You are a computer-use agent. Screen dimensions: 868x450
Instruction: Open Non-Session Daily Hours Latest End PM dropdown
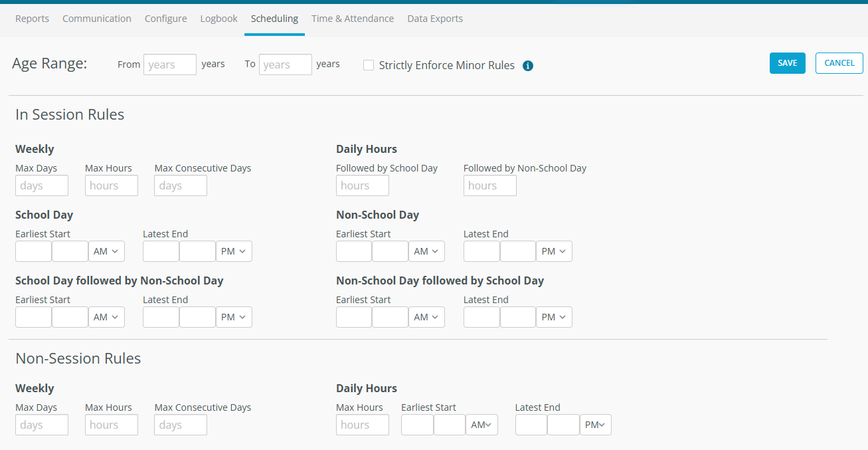[x=596, y=425]
